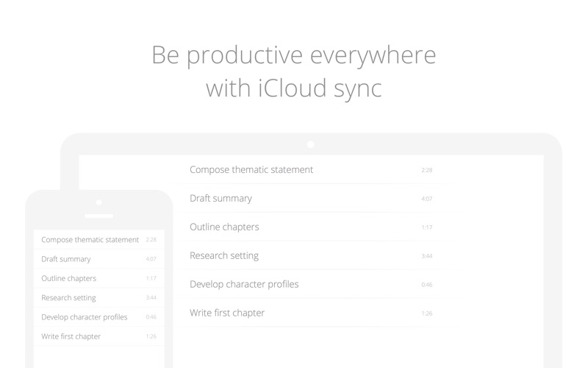Click the 3:44 time on laptop list

(427, 256)
